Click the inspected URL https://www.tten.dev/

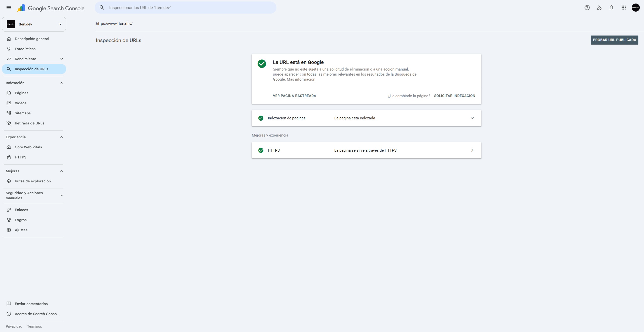pyautogui.click(x=114, y=24)
